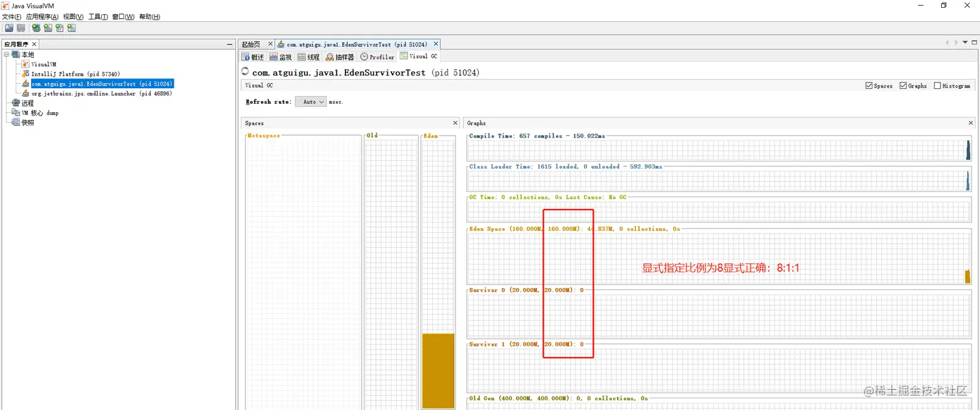Click the add application snapshot toolbar icon
Viewport: 980px width, 410px height.
[x=71, y=28]
